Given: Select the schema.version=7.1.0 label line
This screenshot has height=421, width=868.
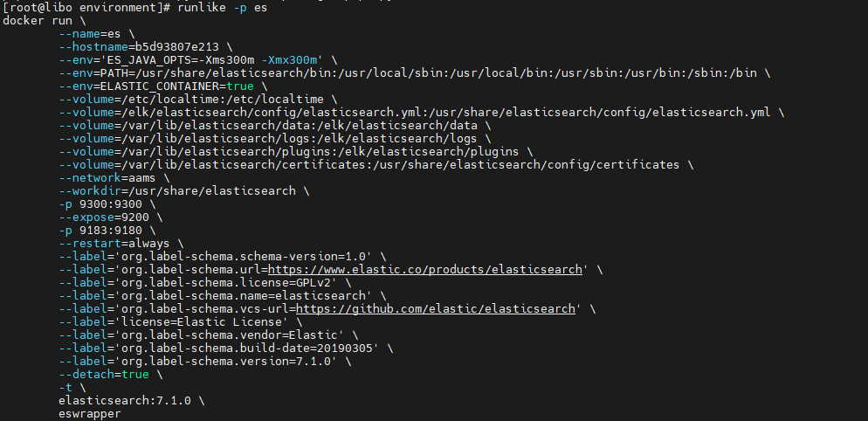Looking at the screenshot, I should [x=205, y=362].
